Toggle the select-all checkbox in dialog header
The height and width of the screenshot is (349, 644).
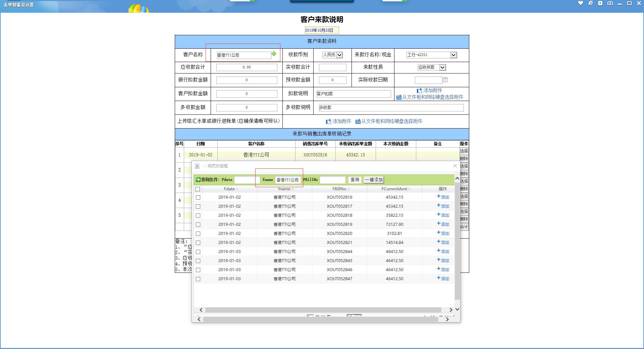pos(198,189)
